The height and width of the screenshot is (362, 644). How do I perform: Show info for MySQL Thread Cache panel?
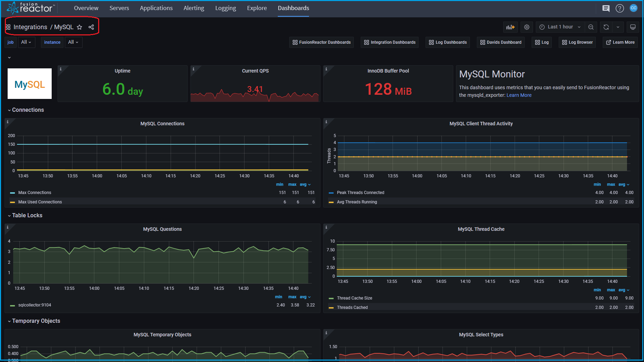point(326,227)
